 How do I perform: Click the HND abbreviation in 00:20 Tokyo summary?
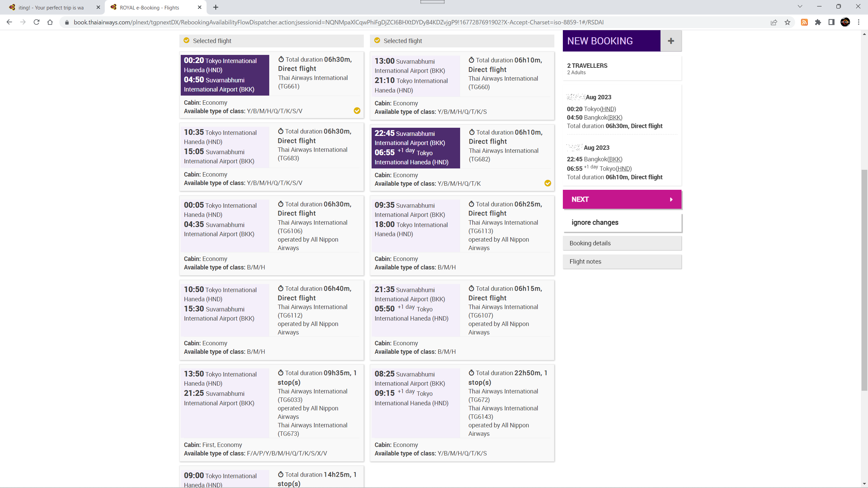coord(608,109)
